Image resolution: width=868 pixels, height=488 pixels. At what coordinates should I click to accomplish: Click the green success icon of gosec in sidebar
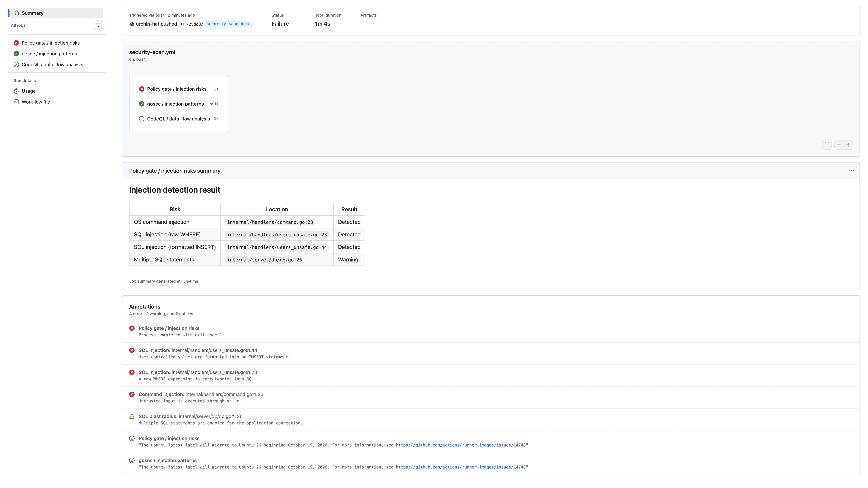[16, 54]
